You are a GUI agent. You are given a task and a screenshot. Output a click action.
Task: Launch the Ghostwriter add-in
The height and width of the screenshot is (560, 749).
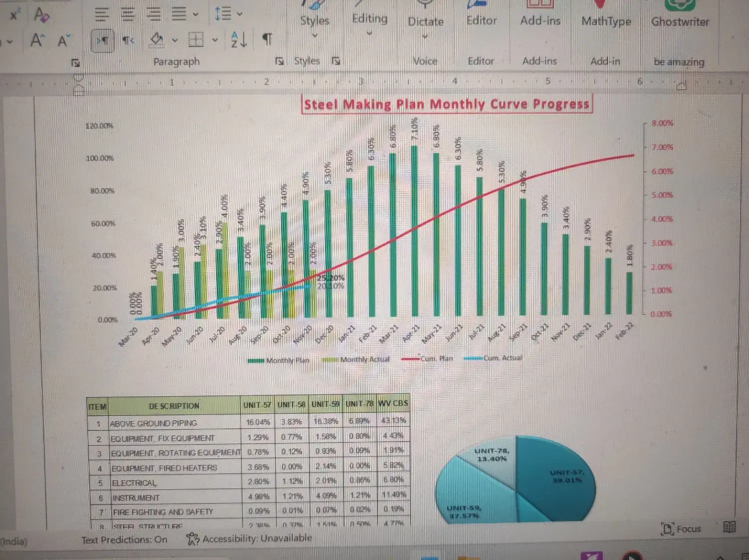point(680,15)
